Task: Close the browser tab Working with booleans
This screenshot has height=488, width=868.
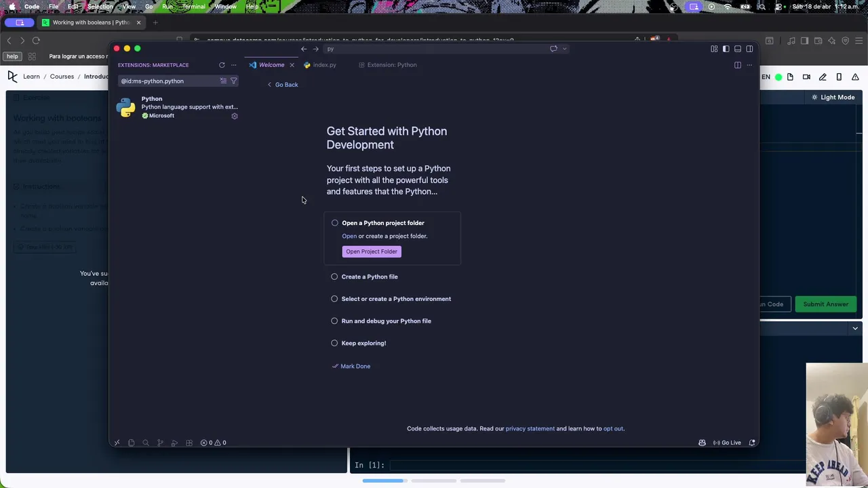Action: point(138,22)
